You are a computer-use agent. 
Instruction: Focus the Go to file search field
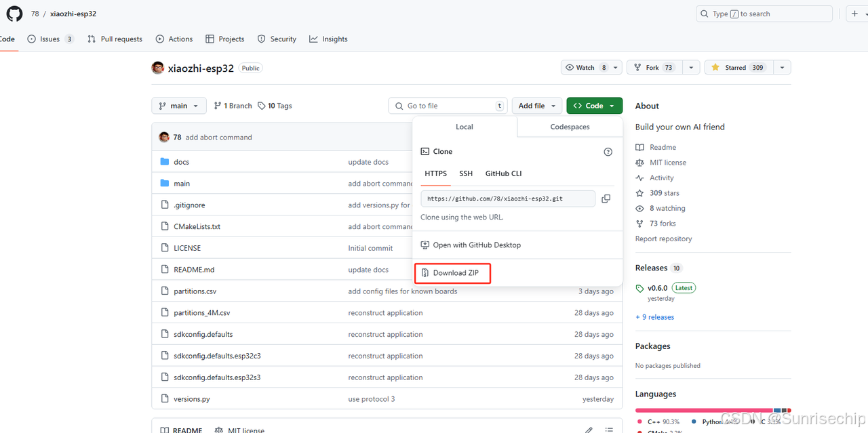coord(448,106)
